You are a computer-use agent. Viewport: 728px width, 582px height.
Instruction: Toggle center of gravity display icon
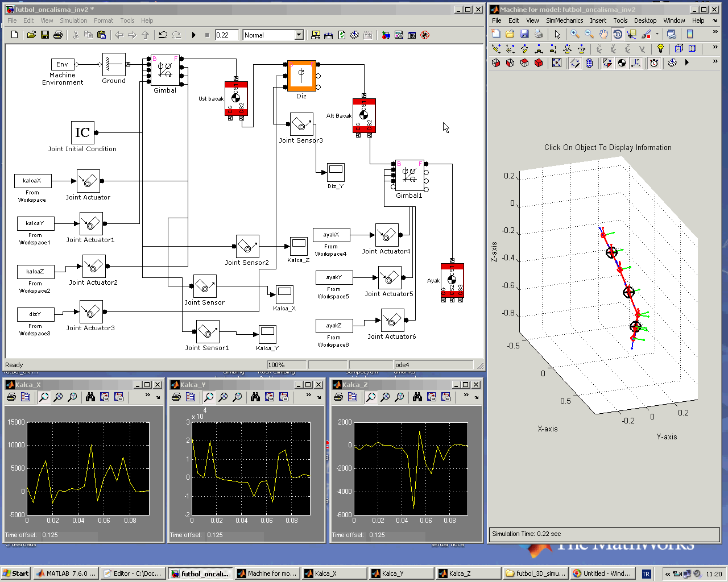pos(622,63)
